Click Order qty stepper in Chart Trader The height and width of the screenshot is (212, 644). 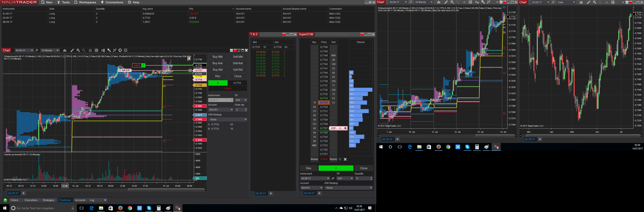tap(246, 110)
